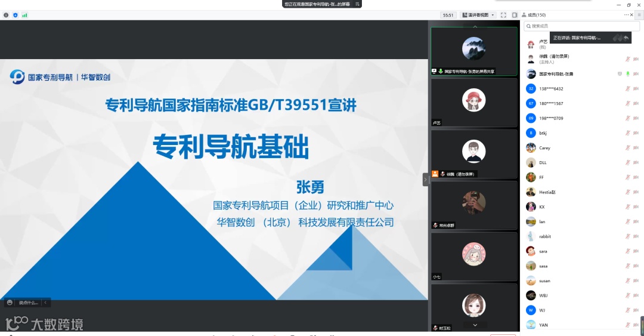Open the speaker view dropdown
Image resolution: width=644 pixels, height=336 pixels.
(478, 15)
